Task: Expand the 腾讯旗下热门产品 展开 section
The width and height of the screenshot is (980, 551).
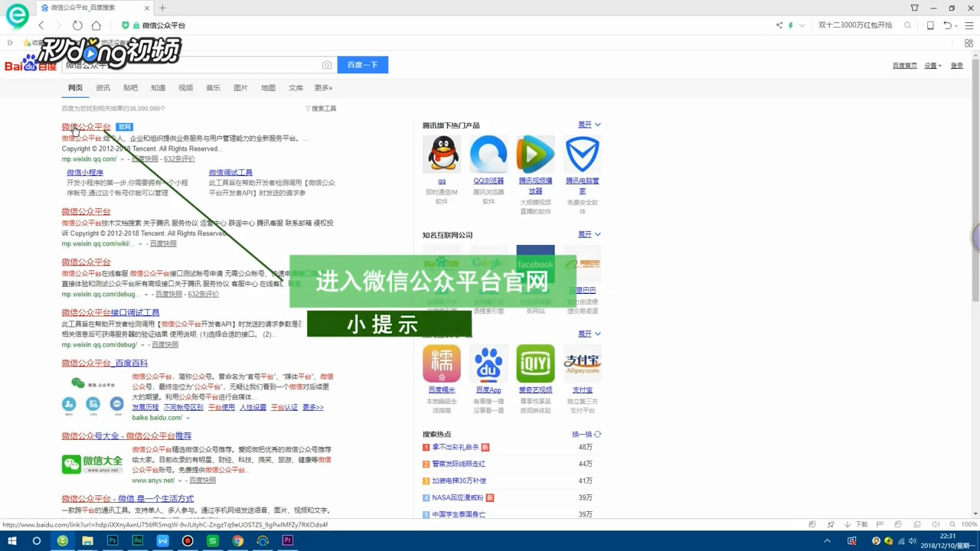Action: coord(589,125)
